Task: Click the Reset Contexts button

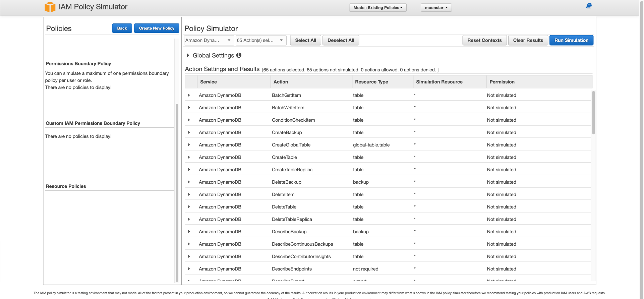Action: [484, 40]
